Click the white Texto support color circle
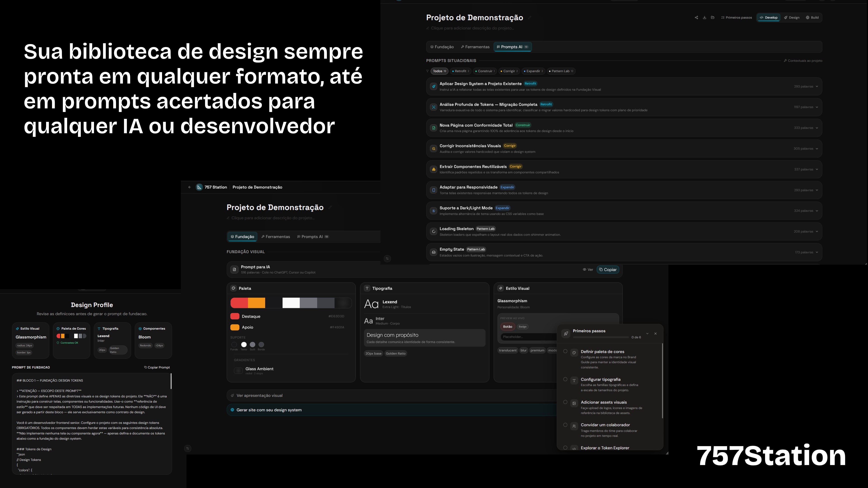Viewport: 868px width, 488px height. [244, 345]
